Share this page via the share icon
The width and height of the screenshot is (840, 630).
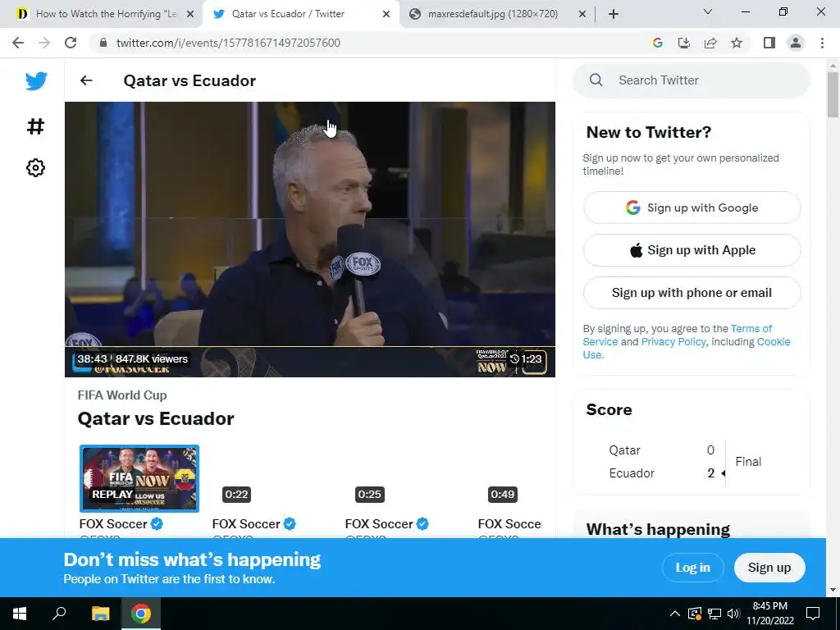710,43
